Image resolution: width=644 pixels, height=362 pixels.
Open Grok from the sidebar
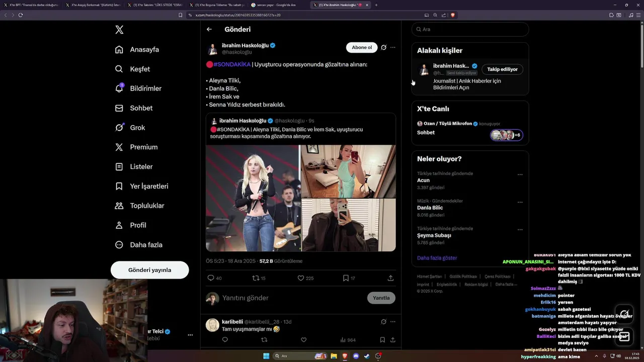point(130,128)
